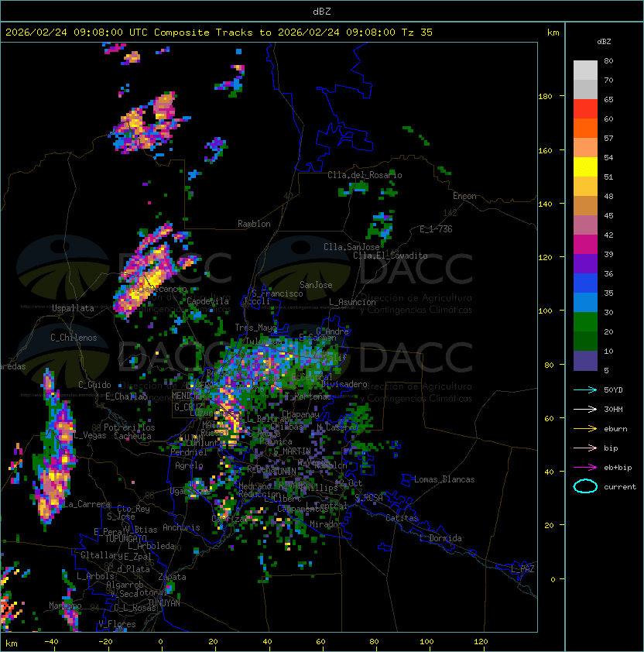644x652 pixels.
Task: Click the magenta eb+bip arrow in legend
Action: pos(585,468)
